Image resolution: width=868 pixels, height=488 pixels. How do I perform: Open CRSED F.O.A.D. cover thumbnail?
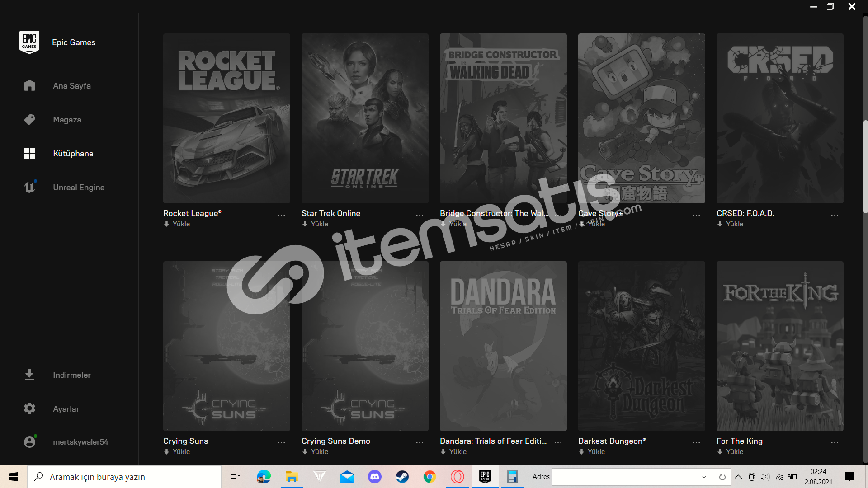coord(780,118)
